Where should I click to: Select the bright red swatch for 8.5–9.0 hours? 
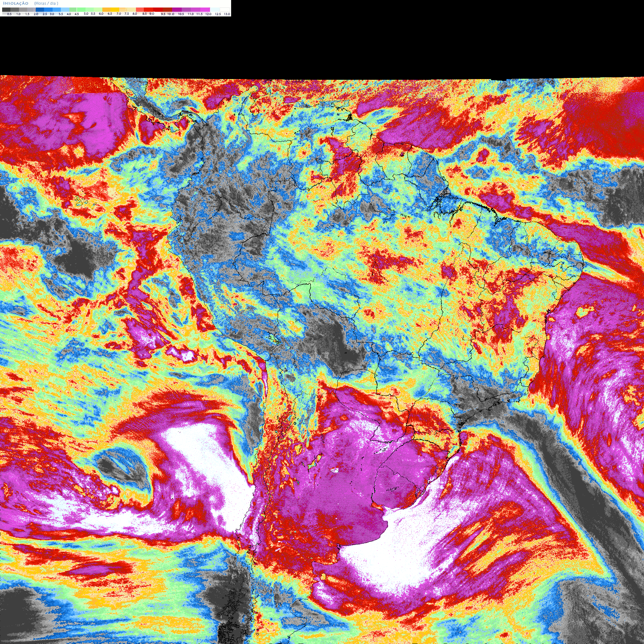tap(148, 10)
